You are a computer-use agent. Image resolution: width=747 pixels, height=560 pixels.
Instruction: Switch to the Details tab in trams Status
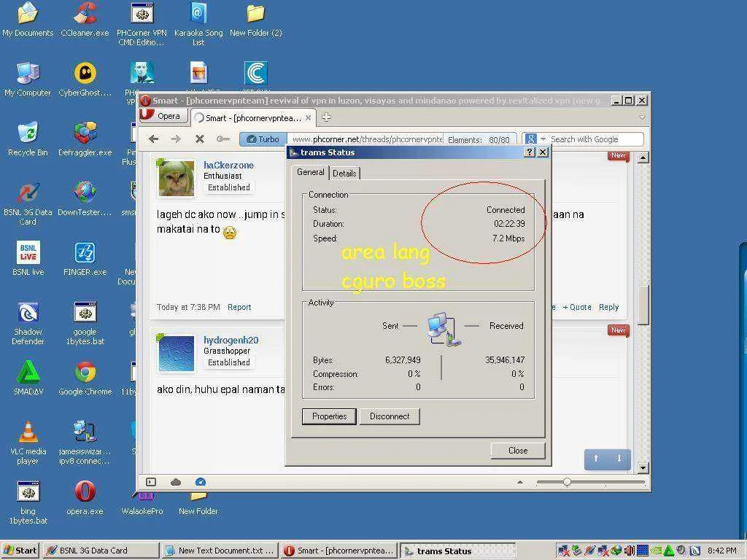[344, 174]
